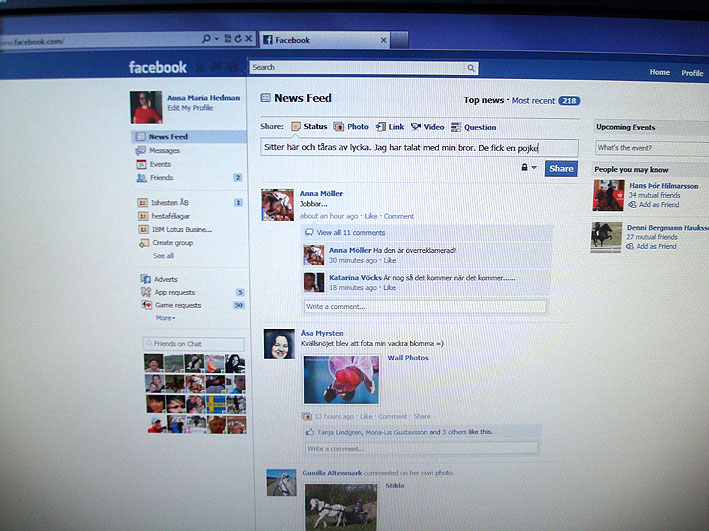Click the search magnifier icon in Facebook search
The height and width of the screenshot is (531, 709).
click(471, 68)
